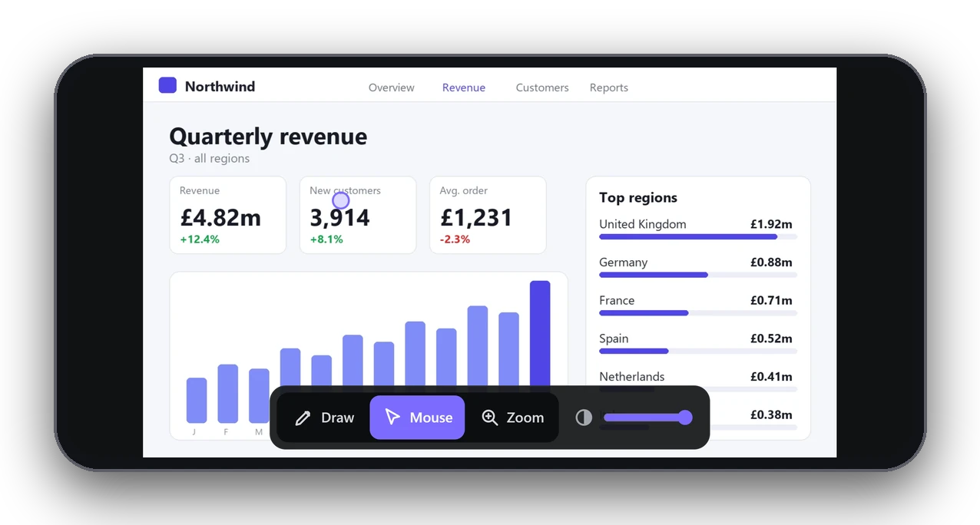980x525 pixels.
Task: Click the "Q3 · all regions" subtitle
Action: (x=210, y=158)
